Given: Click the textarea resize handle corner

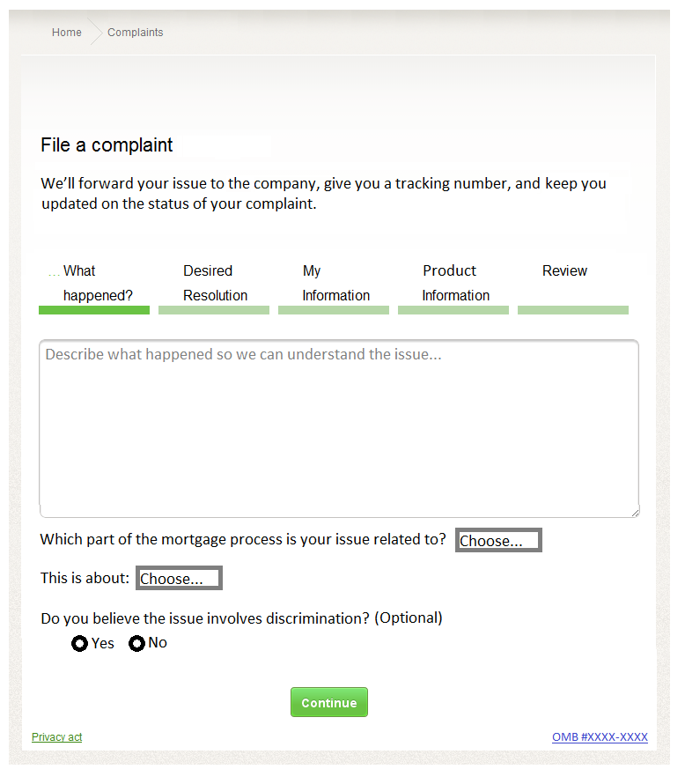Looking at the screenshot, I should (x=634, y=512).
